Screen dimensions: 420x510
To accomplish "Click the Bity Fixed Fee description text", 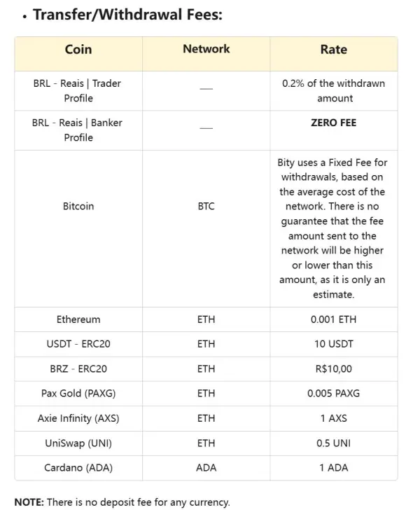I will tap(333, 228).
